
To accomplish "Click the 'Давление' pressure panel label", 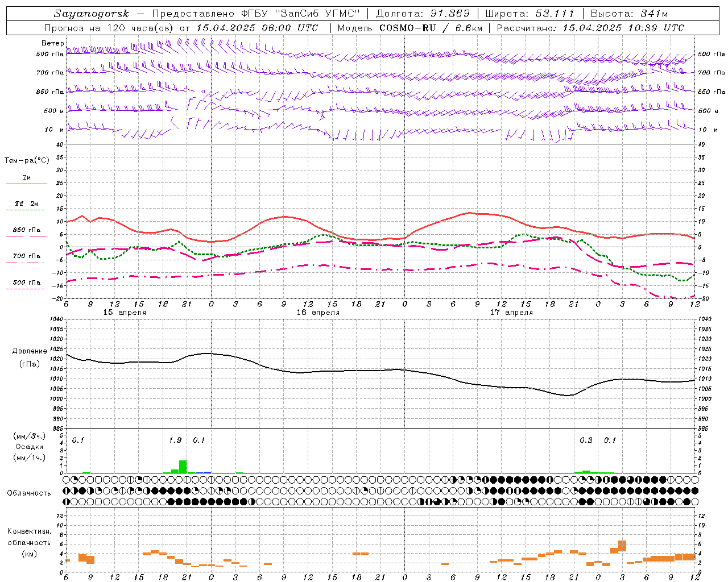I will [x=28, y=351].
